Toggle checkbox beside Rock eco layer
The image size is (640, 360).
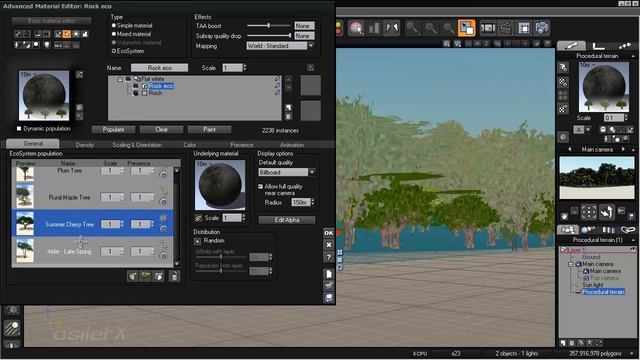[x=144, y=86]
